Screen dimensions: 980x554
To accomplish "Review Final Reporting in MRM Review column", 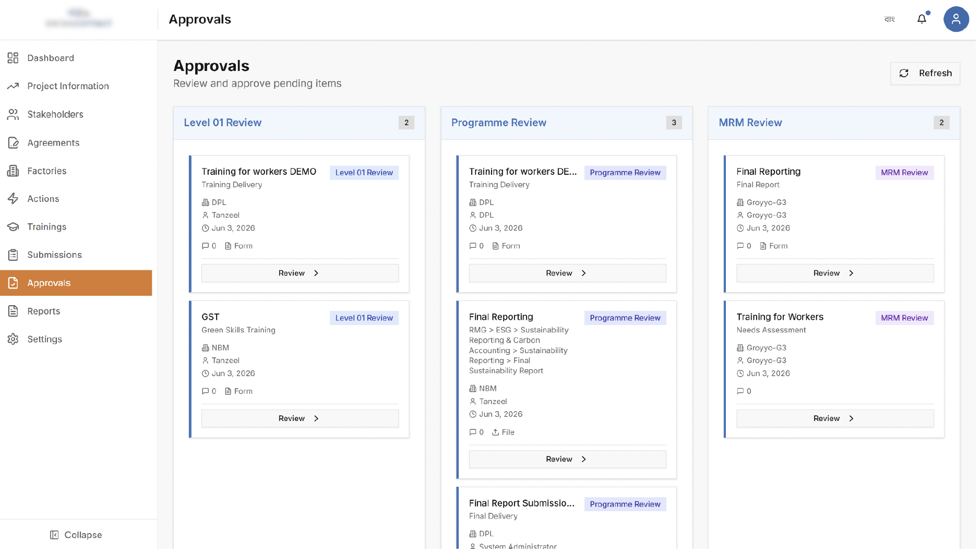I will [835, 273].
